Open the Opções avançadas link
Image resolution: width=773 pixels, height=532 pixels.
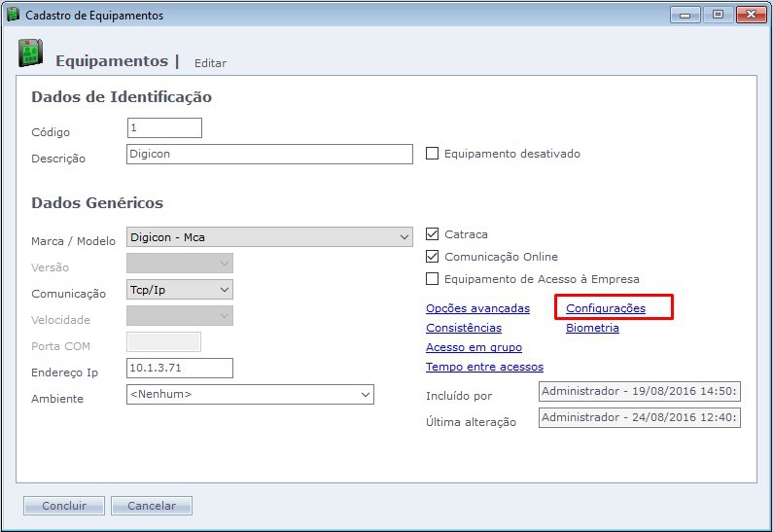coord(477,308)
